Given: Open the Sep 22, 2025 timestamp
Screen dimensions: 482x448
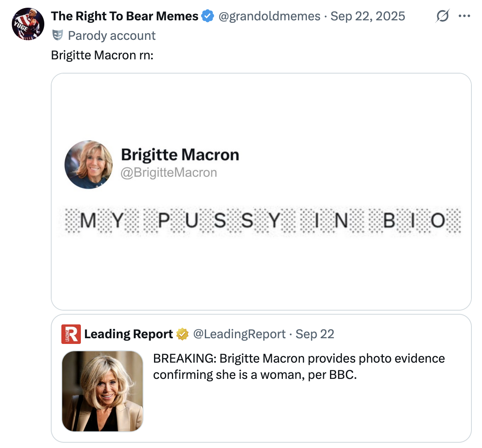Looking at the screenshot, I should pyautogui.click(x=367, y=16).
